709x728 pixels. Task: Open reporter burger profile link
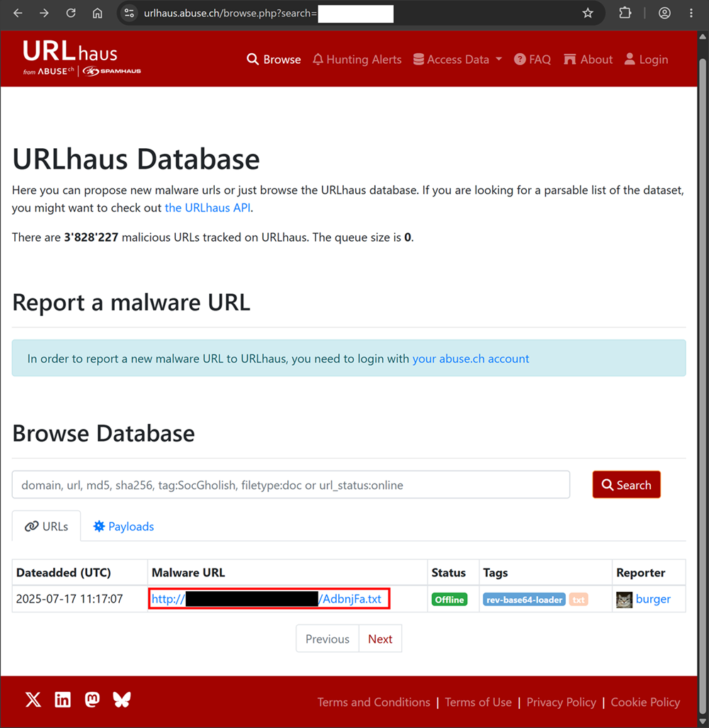click(653, 599)
